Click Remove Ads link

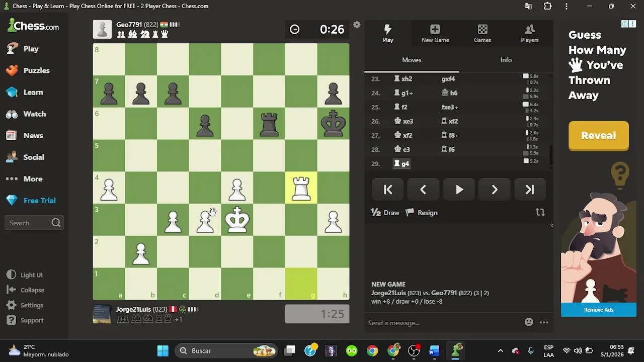(599, 310)
